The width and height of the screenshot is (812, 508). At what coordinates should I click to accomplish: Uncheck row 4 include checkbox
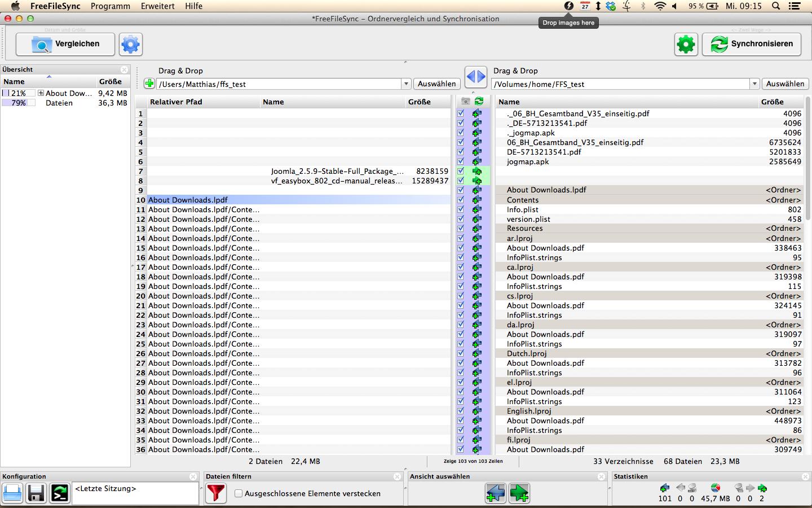(461, 142)
